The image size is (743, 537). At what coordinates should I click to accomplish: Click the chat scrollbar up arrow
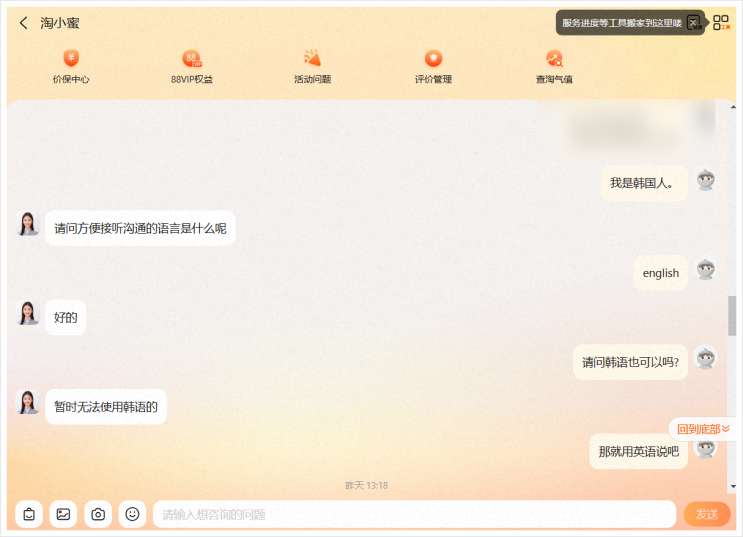733,107
